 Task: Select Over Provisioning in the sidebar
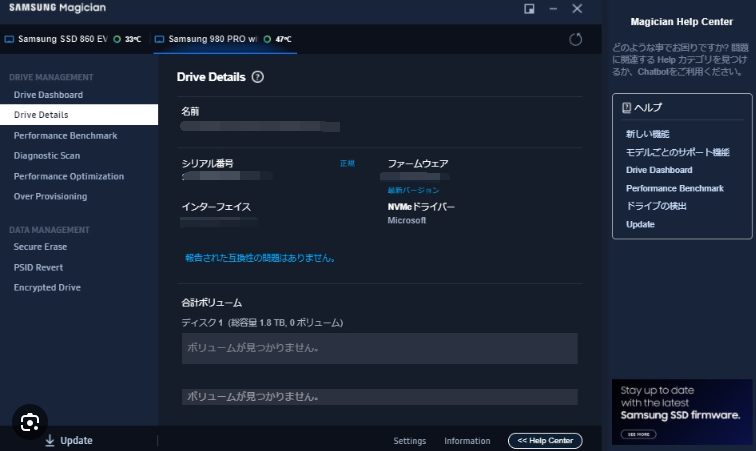[50, 197]
